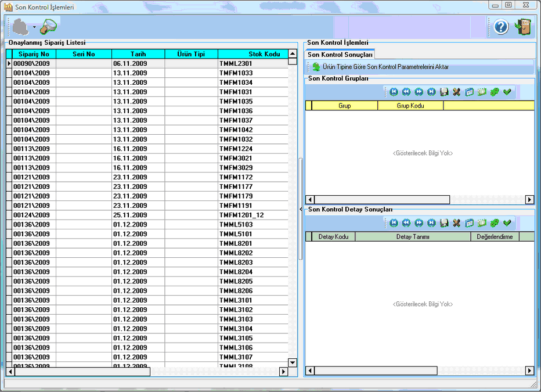Screen dimensions: 541x392
Task: Click the green checkmark in Detay Sonuçları toolbar
Action: click(x=507, y=223)
